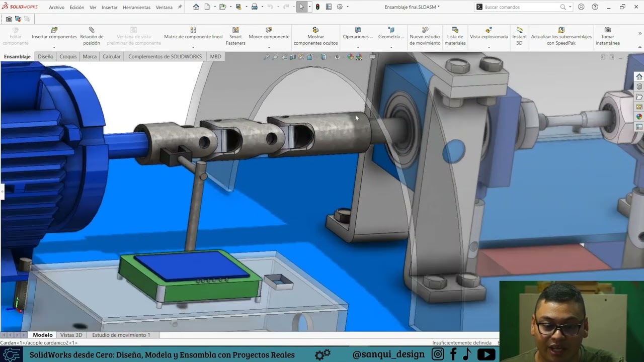
Task: Expand the Save dropdown arrow
Action: 246,7
